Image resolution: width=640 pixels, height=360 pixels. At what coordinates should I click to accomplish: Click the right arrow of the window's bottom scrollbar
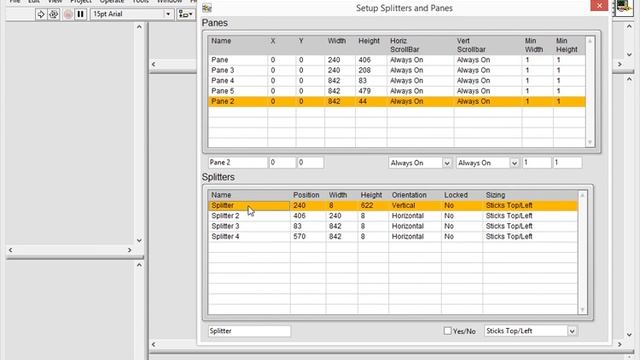pyautogui.click(x=620, y=344)
